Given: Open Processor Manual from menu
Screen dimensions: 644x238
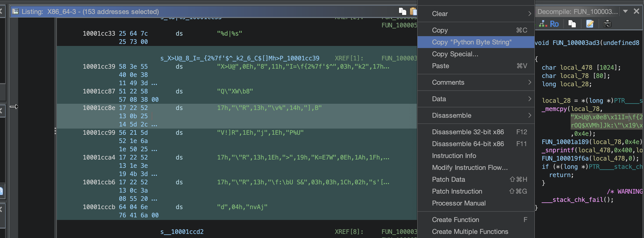Looking at the screenshot, I should click(476, 203).
